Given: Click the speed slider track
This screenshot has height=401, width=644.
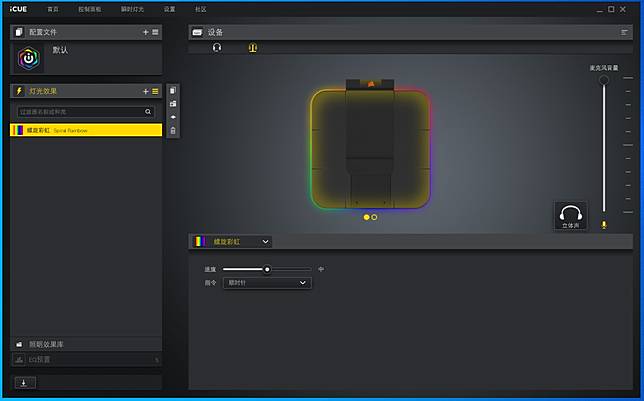Looking at the screenshot, I should (x=290, y=269).
